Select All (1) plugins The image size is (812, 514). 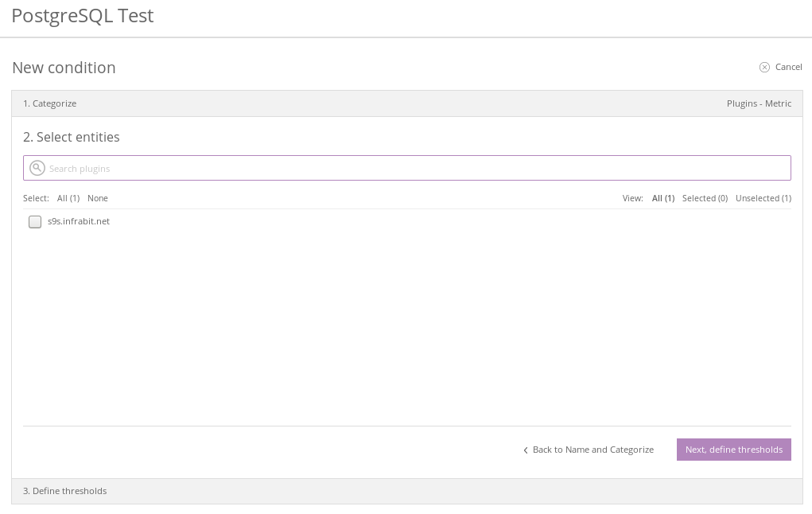click(x=68, y=198)
